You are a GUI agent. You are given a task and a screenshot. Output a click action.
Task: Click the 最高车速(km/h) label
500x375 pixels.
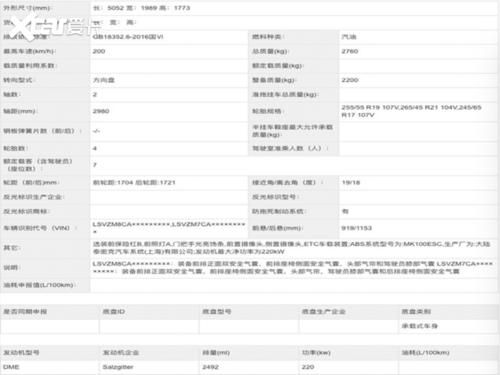point(29,51)
